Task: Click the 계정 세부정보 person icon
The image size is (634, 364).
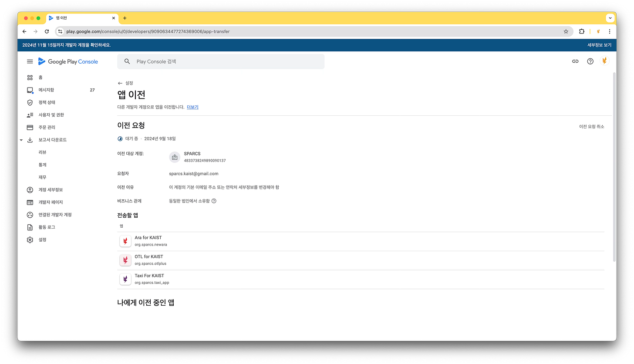Action: pyautogui.click(x=30, y=190)
